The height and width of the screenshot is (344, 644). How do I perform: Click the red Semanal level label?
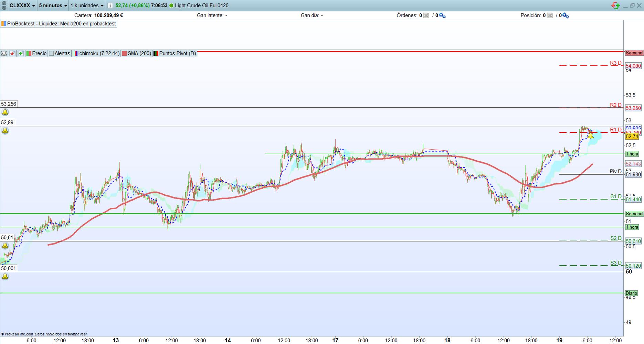(x=634, y=53)
